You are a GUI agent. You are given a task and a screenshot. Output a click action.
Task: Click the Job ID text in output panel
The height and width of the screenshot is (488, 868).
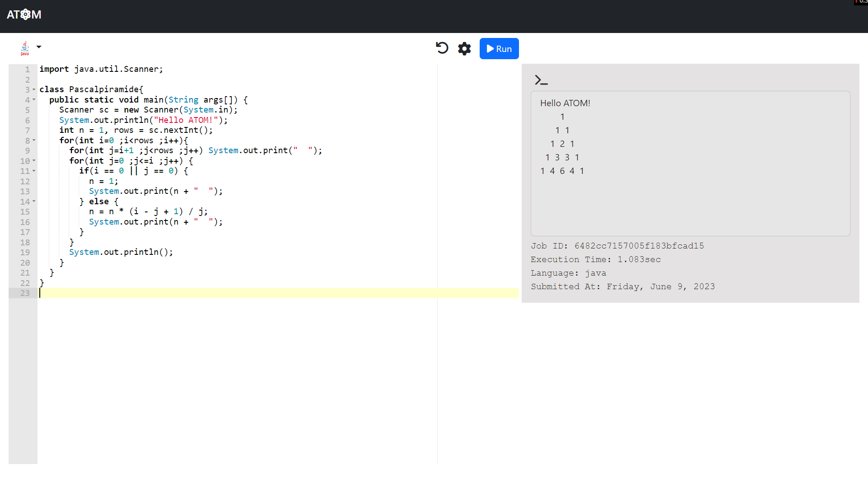(617, 246)
